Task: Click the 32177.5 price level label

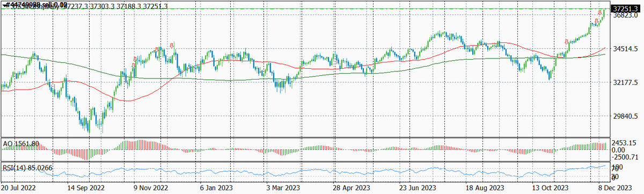Action: point(625,83)
